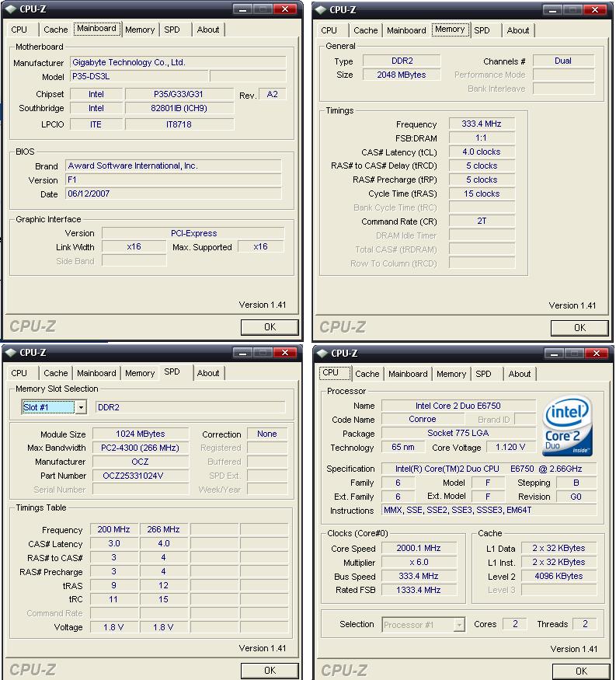The width and height of the screenshot is (616, 680).
Task: Minimize the Mainboard CPU-Z window
Action: (x=243, y=9)
